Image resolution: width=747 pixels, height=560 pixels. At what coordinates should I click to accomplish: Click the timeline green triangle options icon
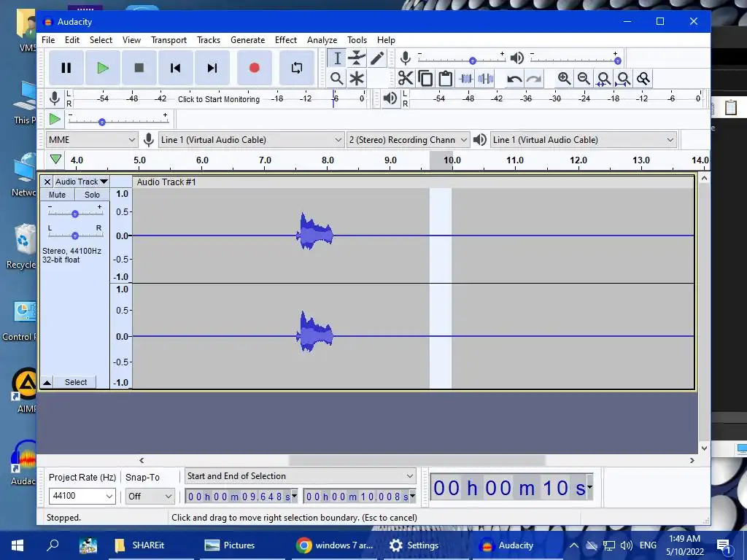(55, 159)
